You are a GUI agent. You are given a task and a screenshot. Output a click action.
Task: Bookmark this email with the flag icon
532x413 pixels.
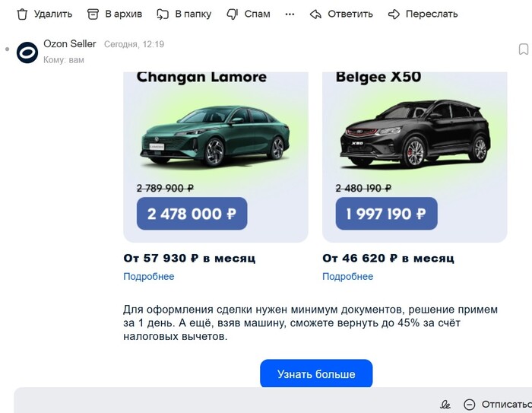point(524,49)
